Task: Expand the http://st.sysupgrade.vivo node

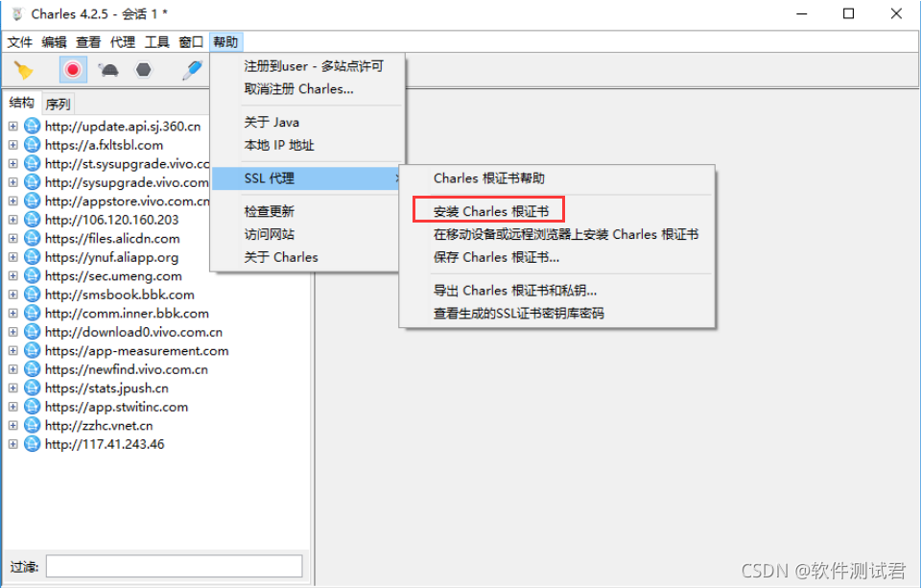Action: tap(12, 163)
